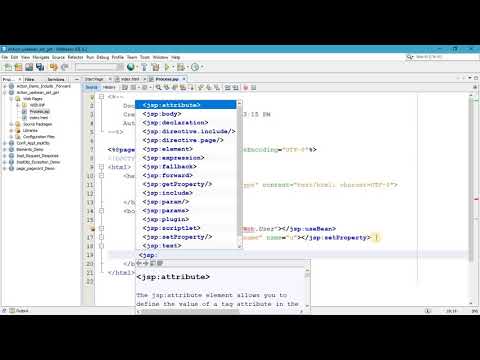
Task: Click the Undo toolbar icon
Action: click(53, 67)
